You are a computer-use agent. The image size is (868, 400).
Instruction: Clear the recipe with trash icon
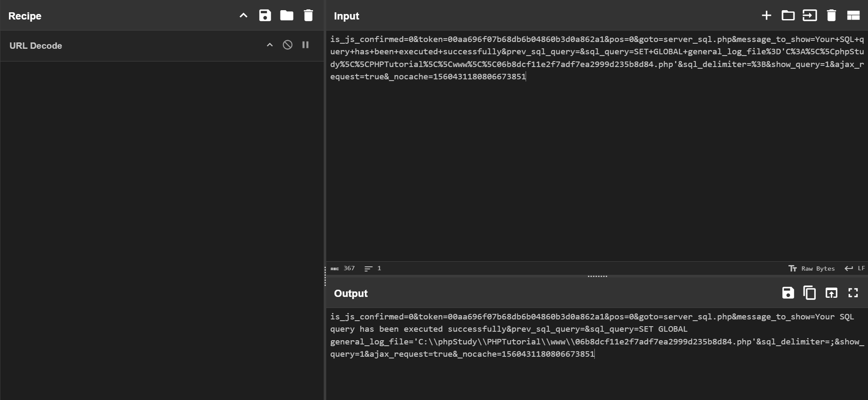308,16
